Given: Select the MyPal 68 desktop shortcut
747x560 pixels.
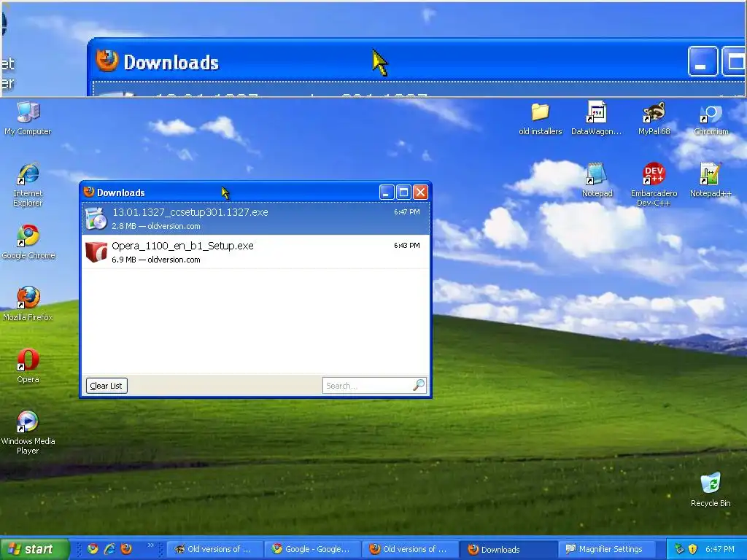Looking at the screenshot, I should 654,118.
